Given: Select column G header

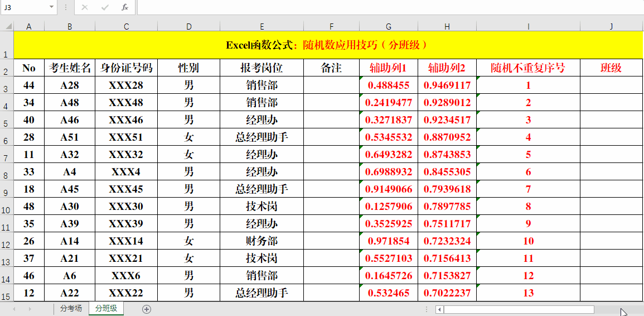Looking at the screenshot, I should pyautogui.click(x=388, y=26).
